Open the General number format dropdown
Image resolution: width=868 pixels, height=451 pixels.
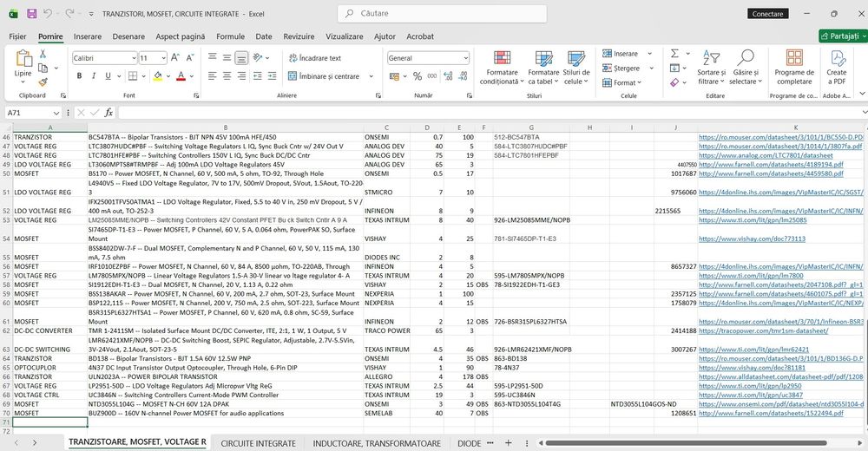coord(465,58)
